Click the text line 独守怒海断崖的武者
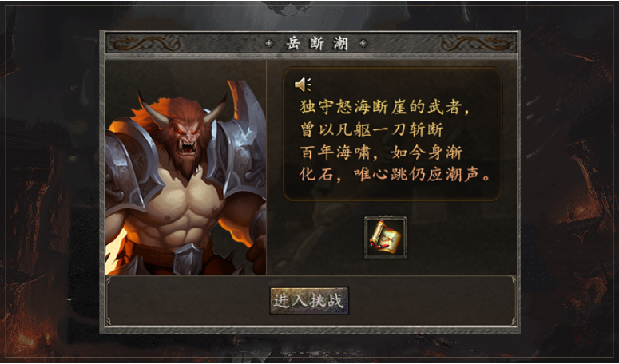This screenshot has height=364, width=619. 384,107
